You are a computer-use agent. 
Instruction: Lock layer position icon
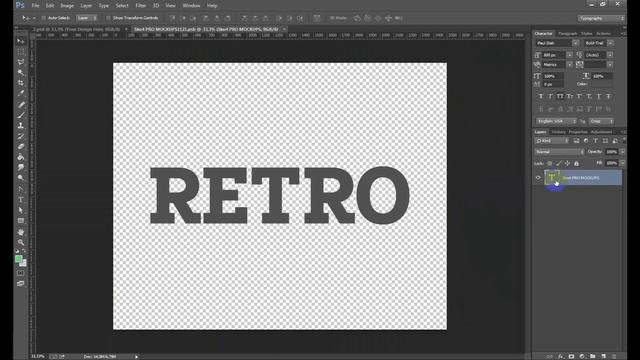tap(567, 163)
